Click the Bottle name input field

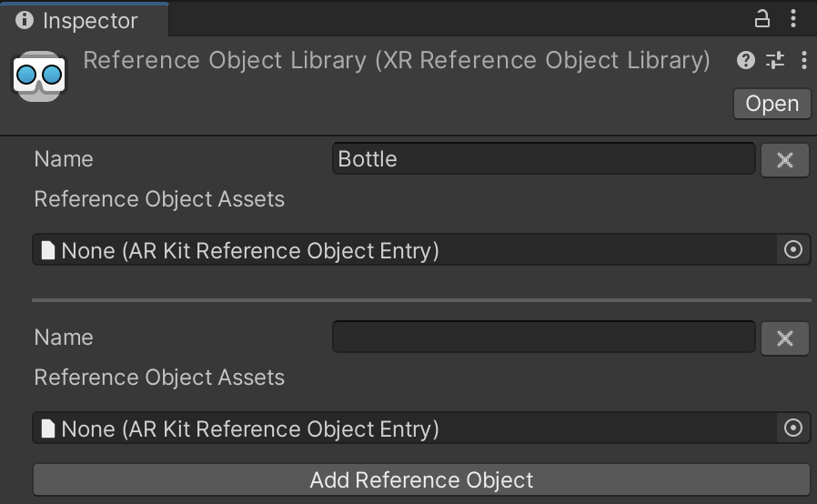(543, 159)
